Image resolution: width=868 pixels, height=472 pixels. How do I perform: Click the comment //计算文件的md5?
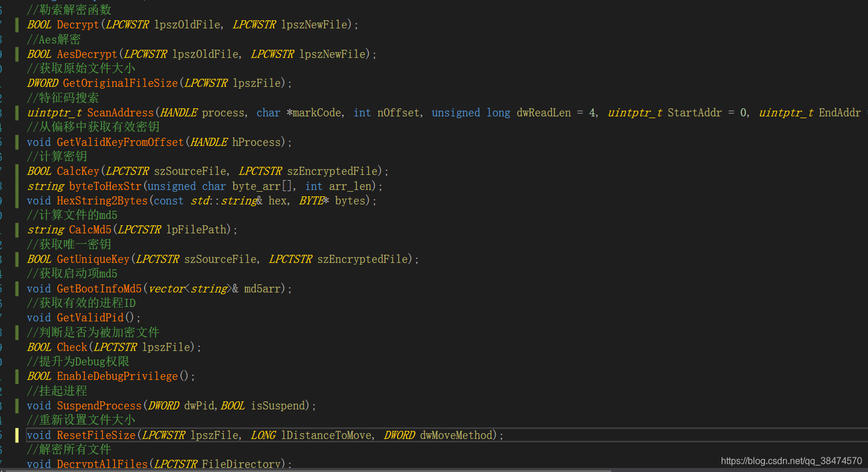pos(72,215)
